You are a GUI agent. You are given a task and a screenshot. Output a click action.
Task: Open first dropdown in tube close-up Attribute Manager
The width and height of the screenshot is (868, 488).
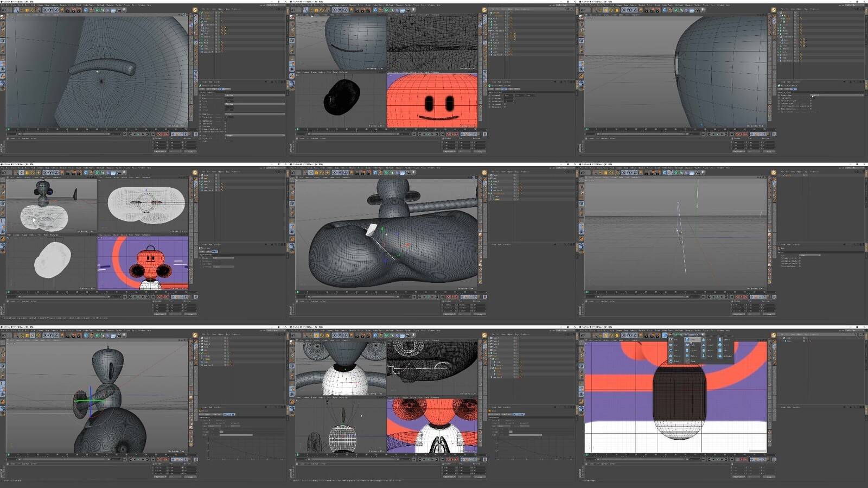tap(255, 96)
